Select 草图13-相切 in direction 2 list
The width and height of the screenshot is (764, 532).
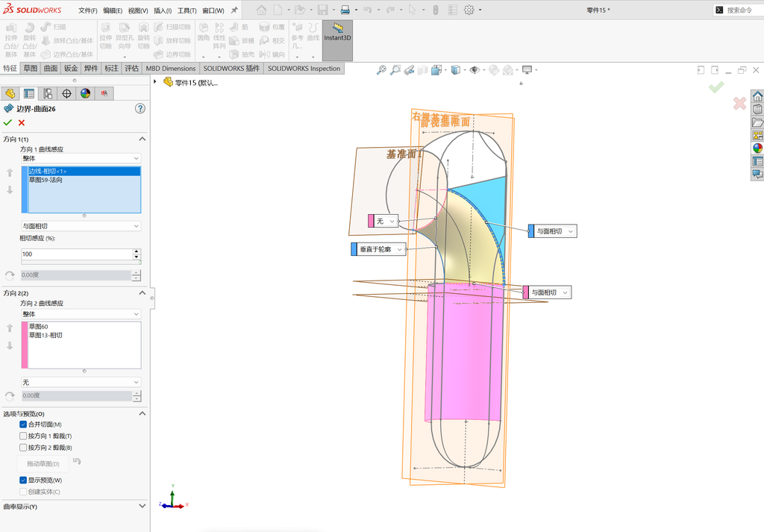tap(84, 335)
